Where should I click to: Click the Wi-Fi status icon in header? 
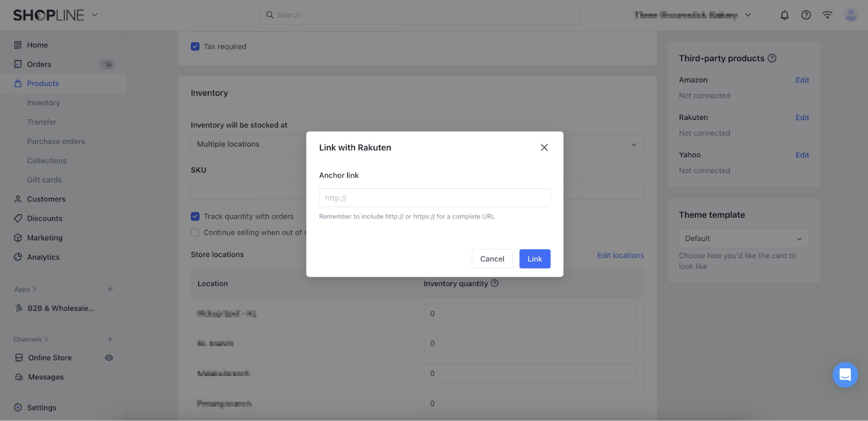pos(827,15)
